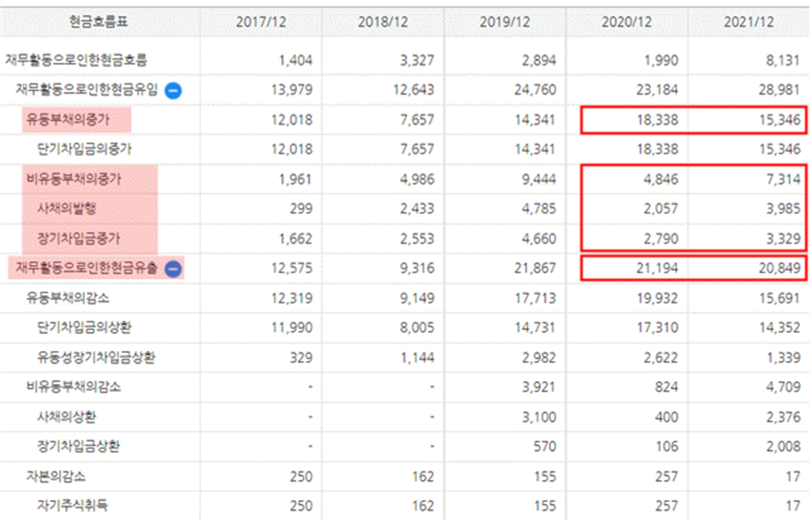Click the value 3,327 in 2018/12
Viewport: 812px width, 527px height.
[417, 61]
